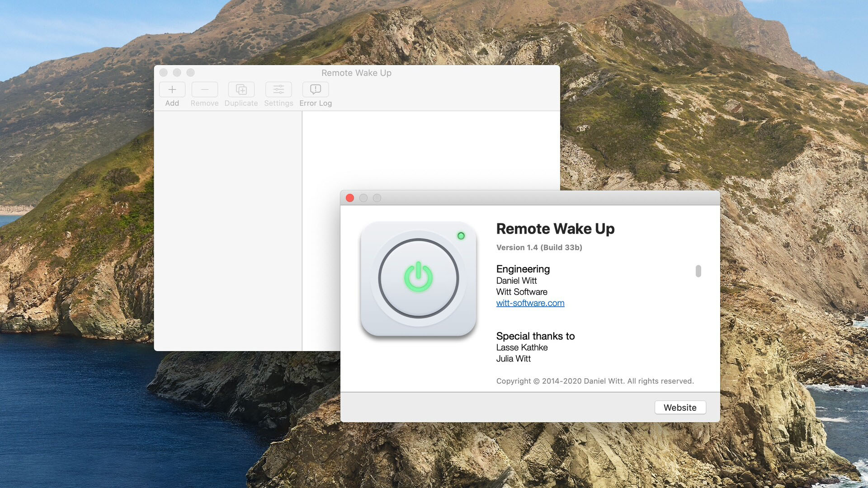Click the 'Daniel Witt' credit line
This screenshot has width=868, height=488.
pos(516,281)
